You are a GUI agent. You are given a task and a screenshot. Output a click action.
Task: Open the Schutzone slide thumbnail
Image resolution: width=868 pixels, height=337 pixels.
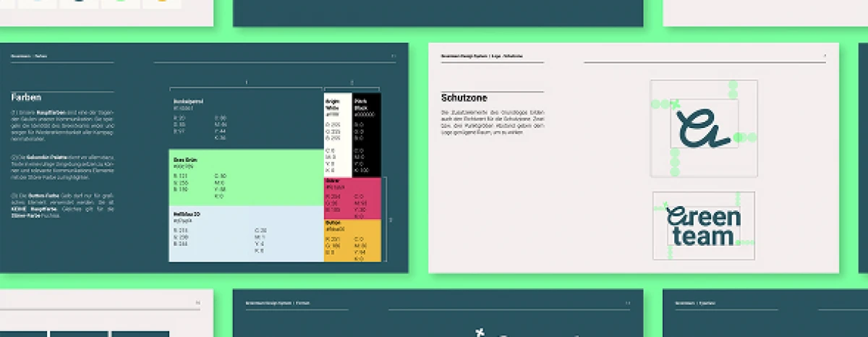(x=633, y=158)
